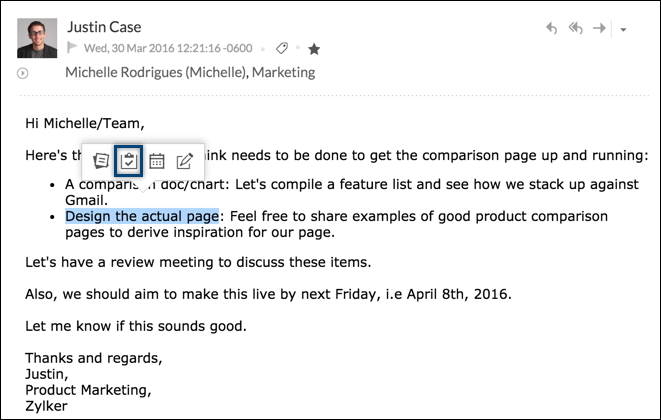The width and height of the screenshot is (661, 420).
Task: Click the Hi Michelle/Team greeting line
Action: coord(85,124)
